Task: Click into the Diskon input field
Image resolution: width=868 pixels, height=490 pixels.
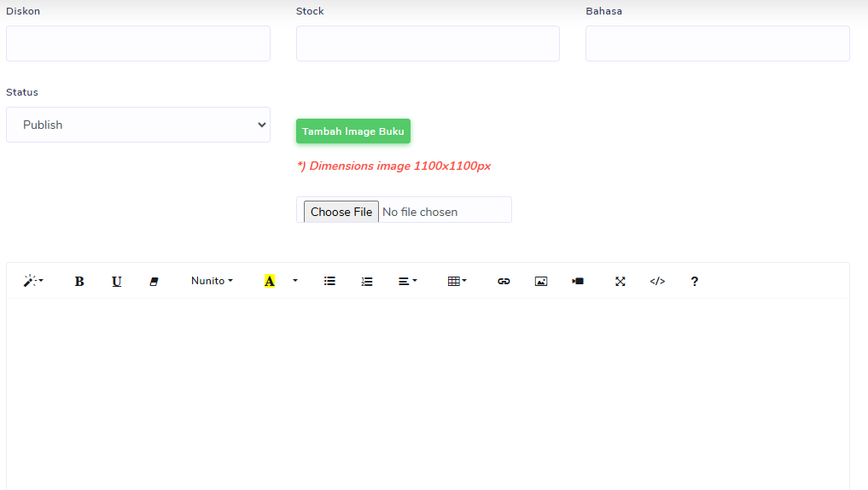Action: (x=138, y=44)
